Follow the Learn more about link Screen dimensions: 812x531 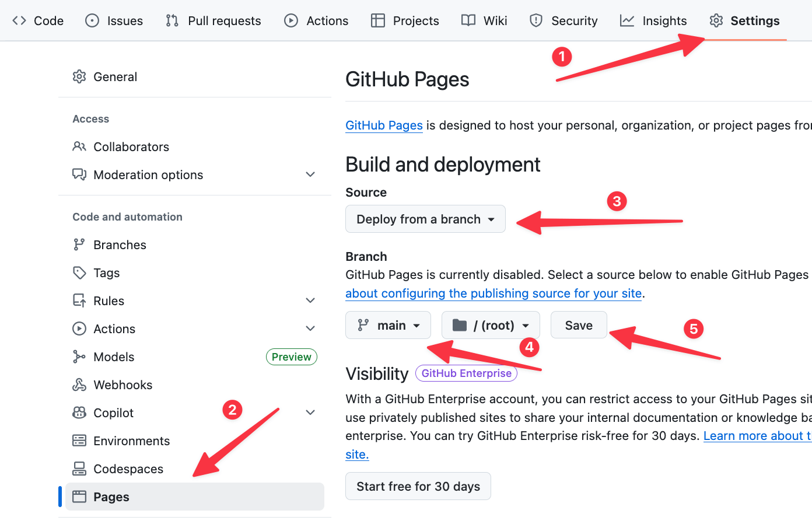coord(757,436)
